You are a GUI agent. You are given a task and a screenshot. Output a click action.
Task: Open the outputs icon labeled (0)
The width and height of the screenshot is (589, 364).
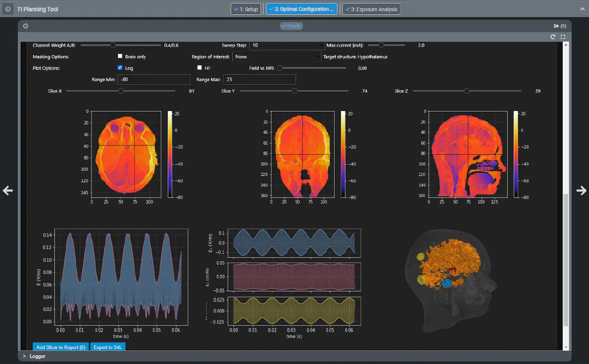(x=560, y=26)
